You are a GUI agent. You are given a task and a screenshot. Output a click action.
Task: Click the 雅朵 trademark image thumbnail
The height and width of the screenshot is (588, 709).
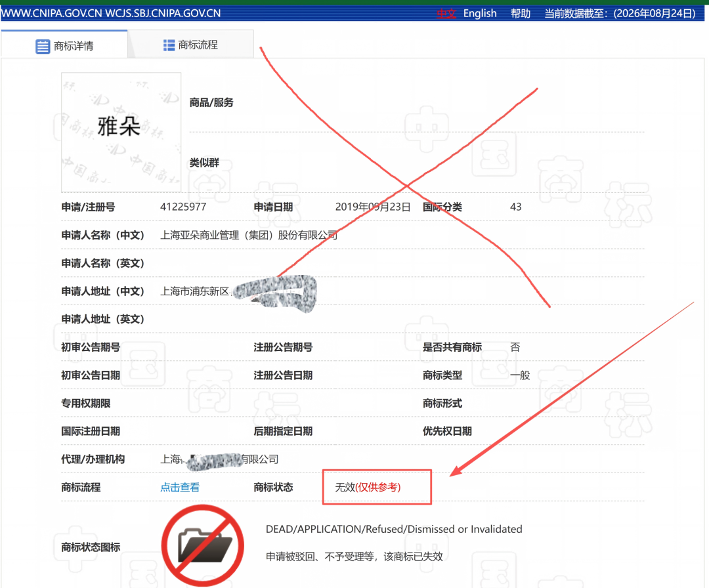click(121, 132)
